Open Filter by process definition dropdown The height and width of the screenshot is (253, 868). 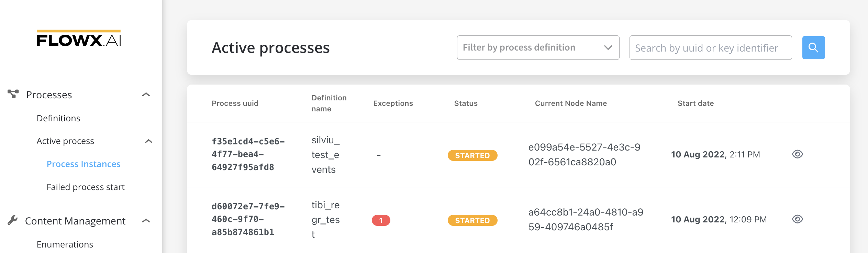(538, 47)
